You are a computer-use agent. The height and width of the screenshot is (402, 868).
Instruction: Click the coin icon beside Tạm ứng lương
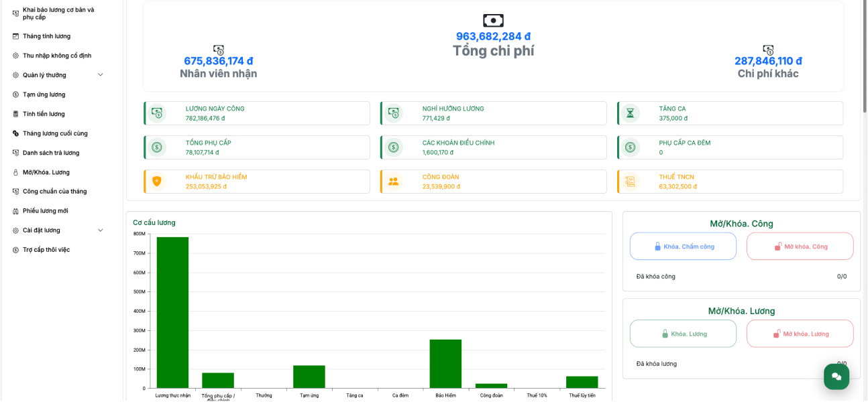15,94
